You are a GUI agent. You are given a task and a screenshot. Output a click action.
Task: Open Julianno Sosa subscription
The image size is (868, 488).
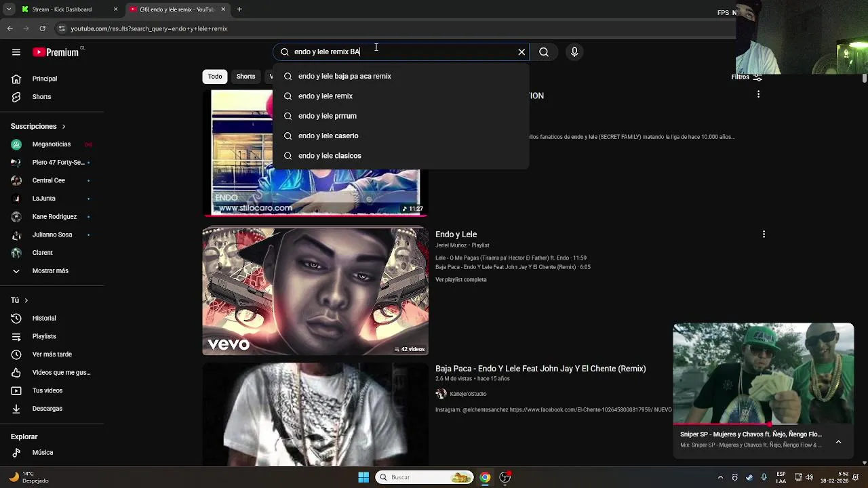coord(52,235)
